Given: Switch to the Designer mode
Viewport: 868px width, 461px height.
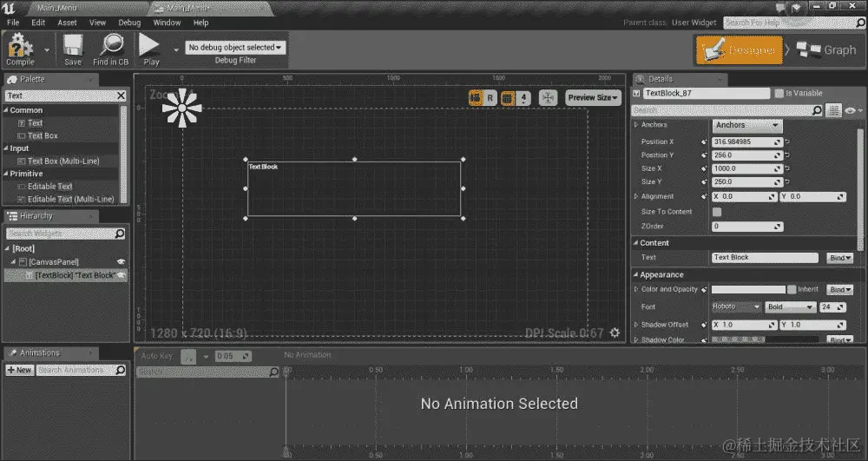Looking at the screenshot, I should [x=739, y=50].
